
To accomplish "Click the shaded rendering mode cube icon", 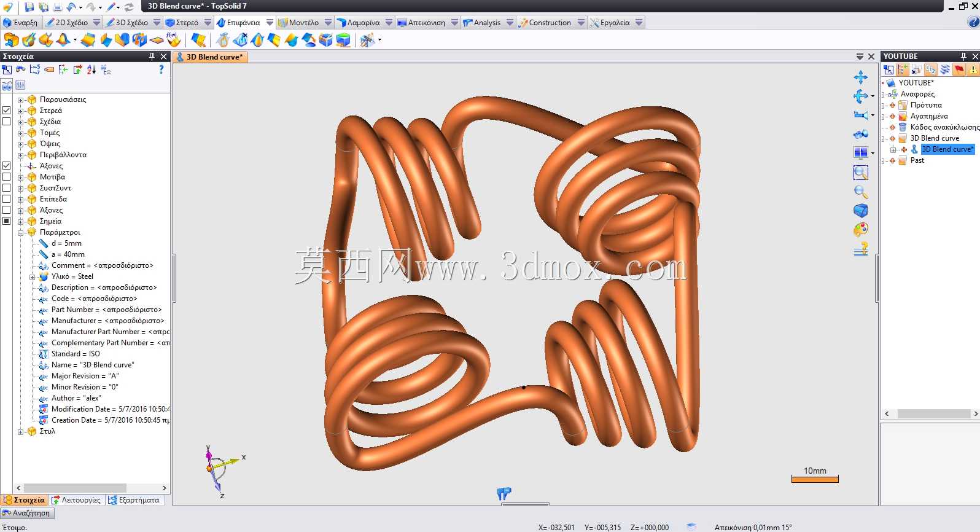I will tap(860, 211).
